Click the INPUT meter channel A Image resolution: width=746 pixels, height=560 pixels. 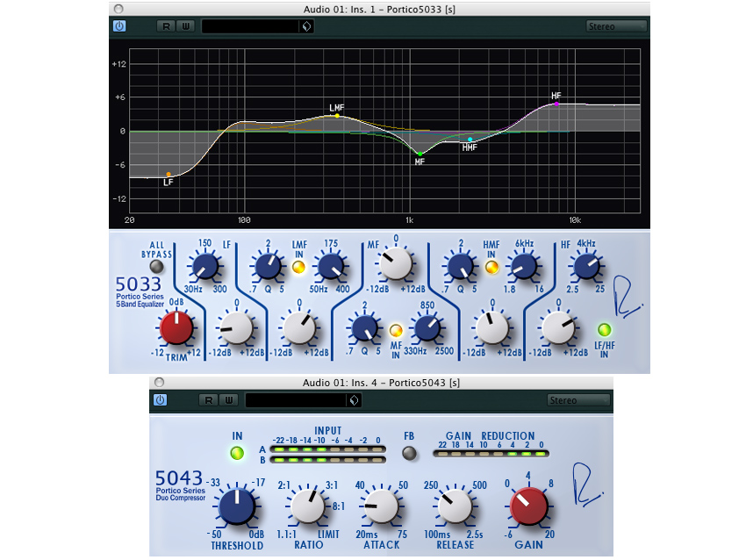coord(328,449)
